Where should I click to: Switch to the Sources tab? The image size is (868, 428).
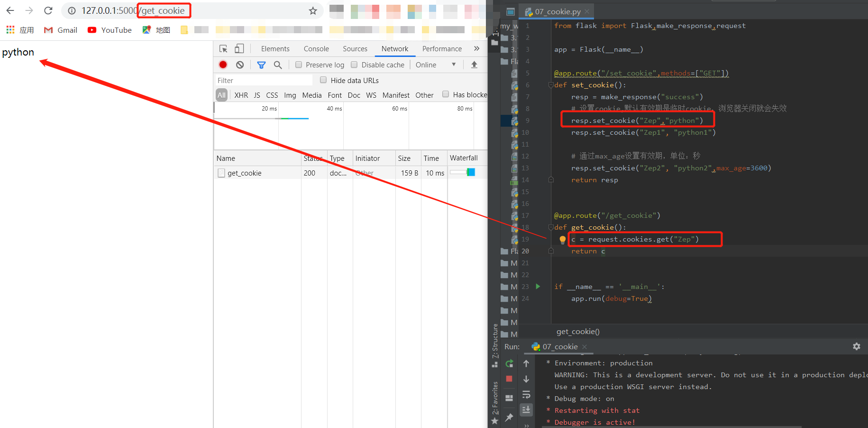coord(355,48)
